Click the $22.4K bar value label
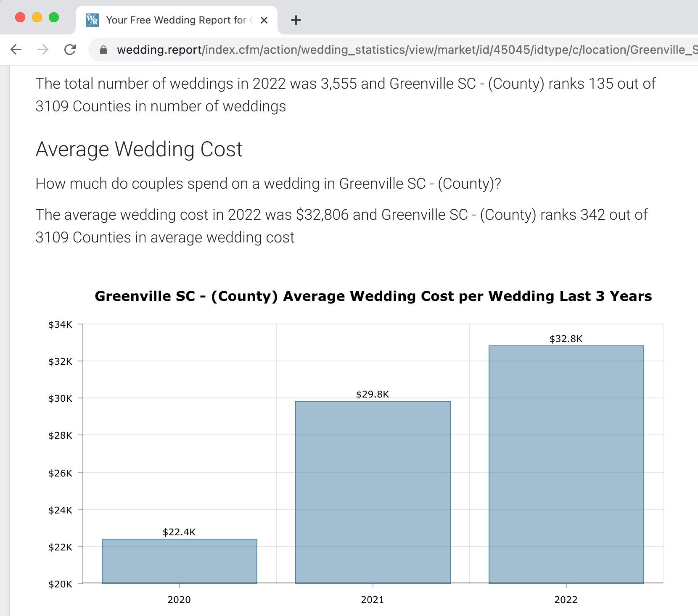Image resolution: width=698 pixels, height=616 pixels. pyautogui.click(x=179, y=532)
